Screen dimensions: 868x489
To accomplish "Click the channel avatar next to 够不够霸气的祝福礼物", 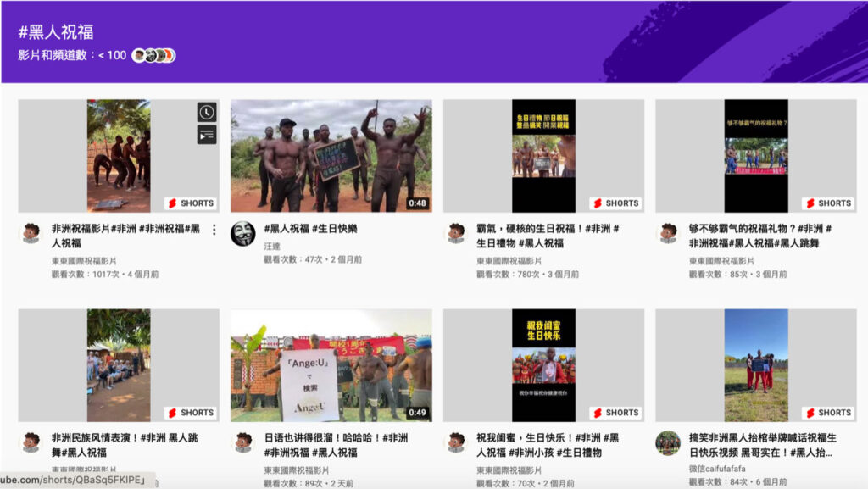I will coord(668,233).
